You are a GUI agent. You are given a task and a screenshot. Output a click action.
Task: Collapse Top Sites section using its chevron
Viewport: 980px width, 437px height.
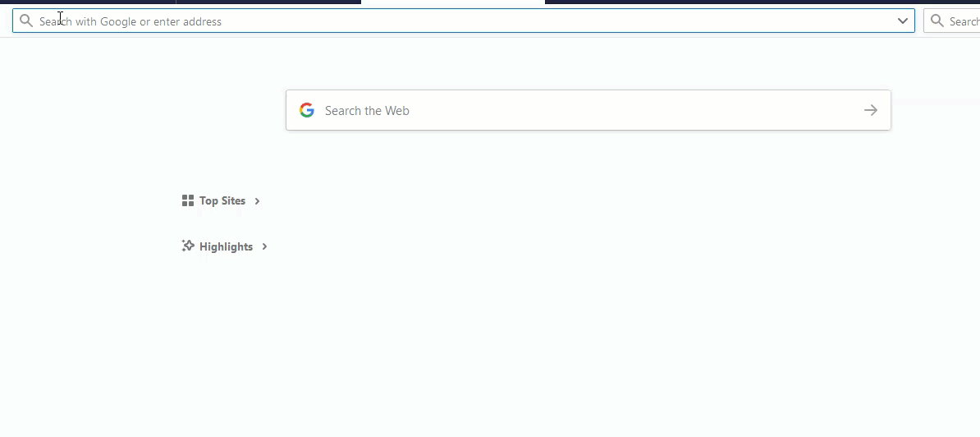pos(257,201)
